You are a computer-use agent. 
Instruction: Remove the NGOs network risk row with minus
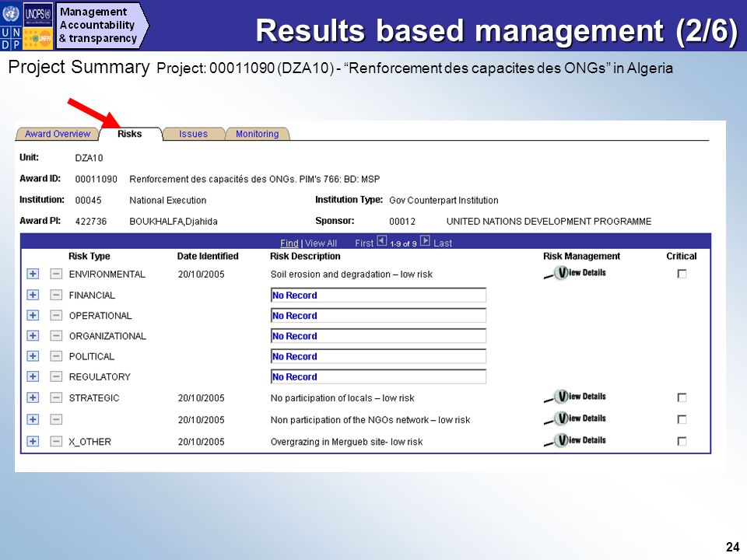tap(56, 419)
